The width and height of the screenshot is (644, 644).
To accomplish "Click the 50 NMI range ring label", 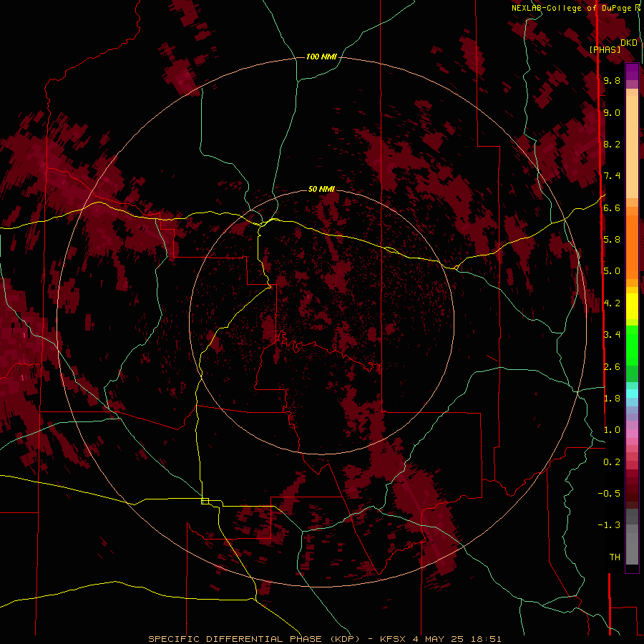I will [321, 189].
